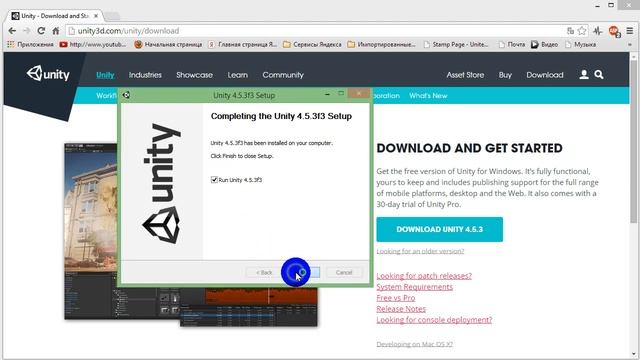Open the Community menu item

pyautogui.click(x=283, y=75)
